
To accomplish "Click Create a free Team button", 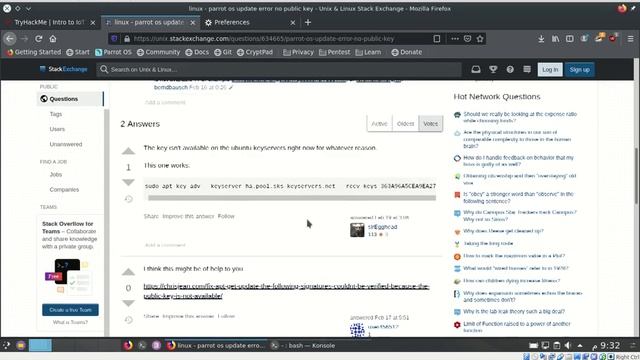I will 70,310.
